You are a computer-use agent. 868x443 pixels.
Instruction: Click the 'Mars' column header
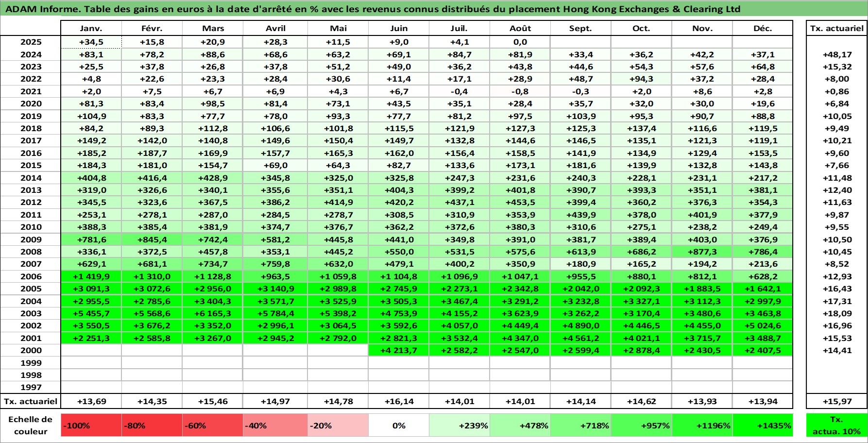213,28
